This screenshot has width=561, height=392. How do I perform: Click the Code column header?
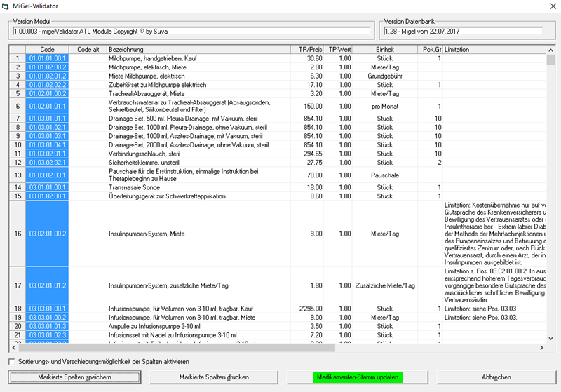click(x=47, y=49)
